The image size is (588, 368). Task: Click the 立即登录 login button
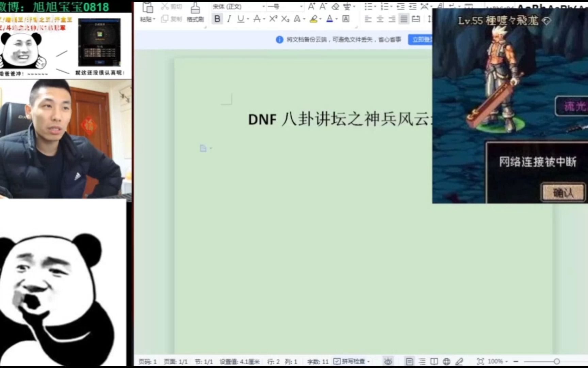point(421,40)
